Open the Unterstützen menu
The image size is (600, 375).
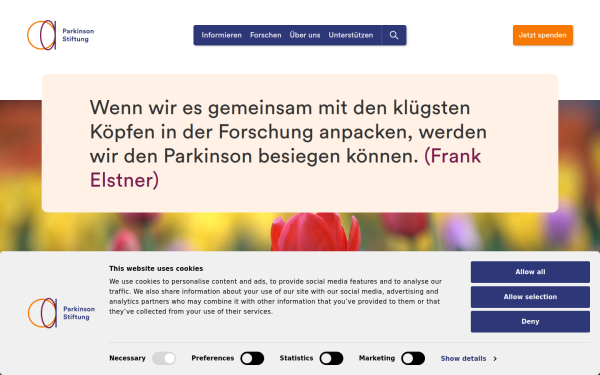(351, 35)
